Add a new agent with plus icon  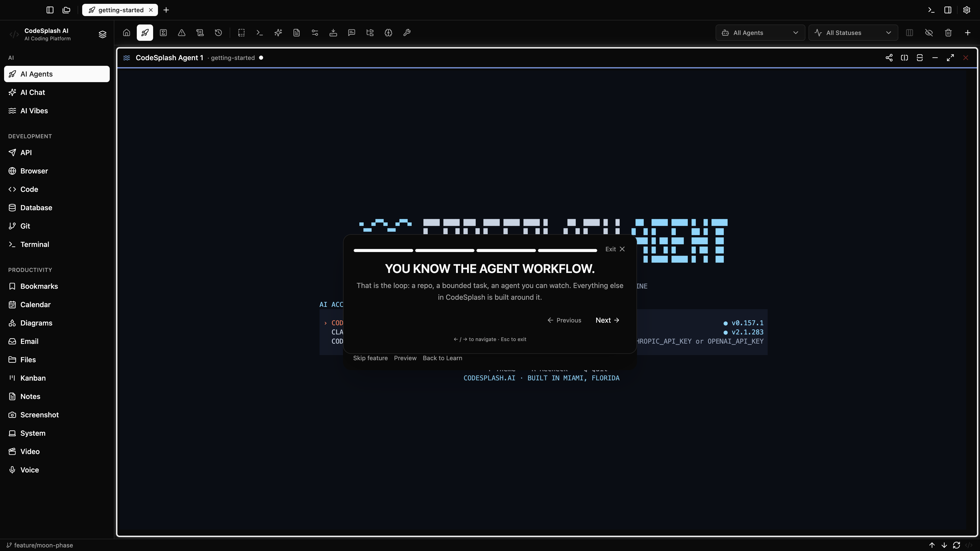[x=968, y=33]
